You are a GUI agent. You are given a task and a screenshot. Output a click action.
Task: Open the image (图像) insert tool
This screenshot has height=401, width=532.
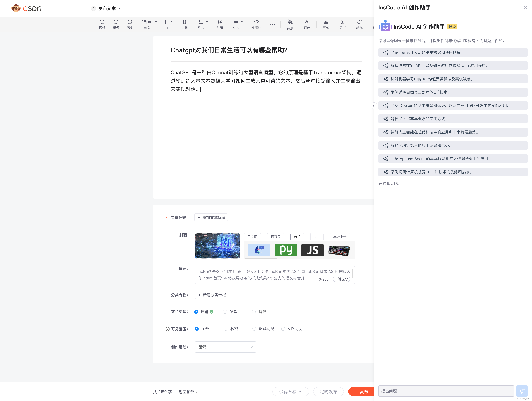tap(326, 24)
